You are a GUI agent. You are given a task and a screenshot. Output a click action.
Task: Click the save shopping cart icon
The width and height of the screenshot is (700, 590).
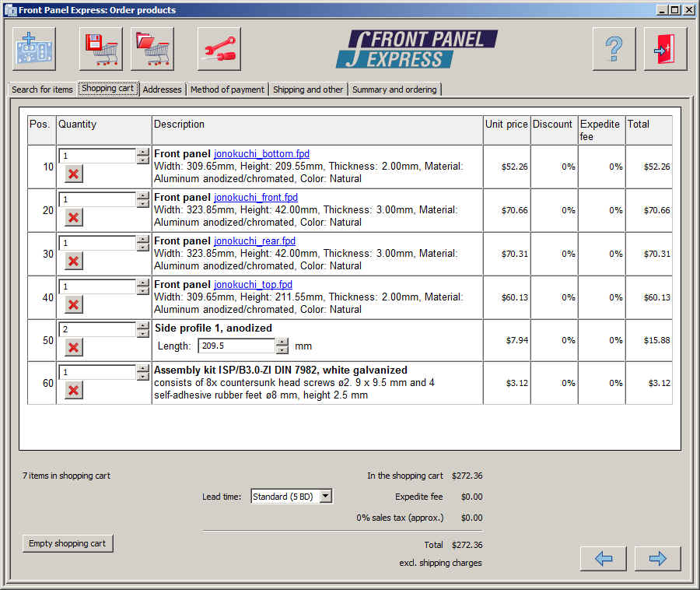100,49
